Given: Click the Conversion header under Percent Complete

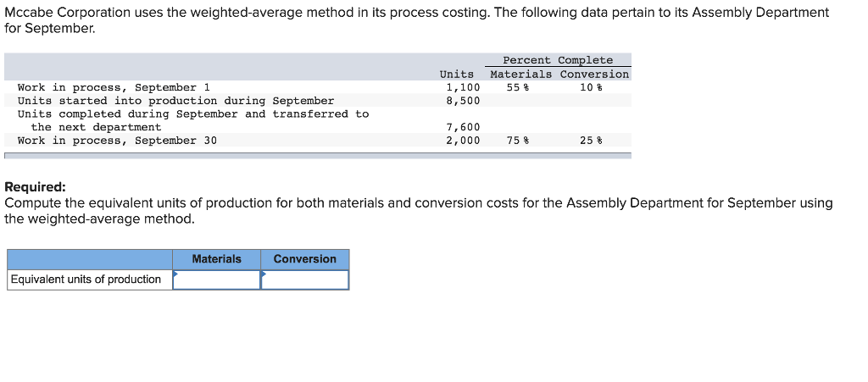Looking at the screenshot, I should coord(594,74).
